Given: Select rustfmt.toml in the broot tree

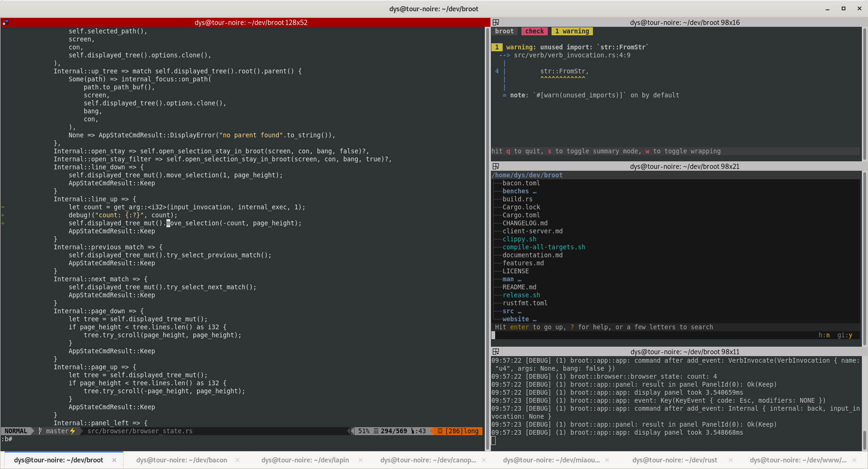Looking at the screenshot, I should click(525, 303).
